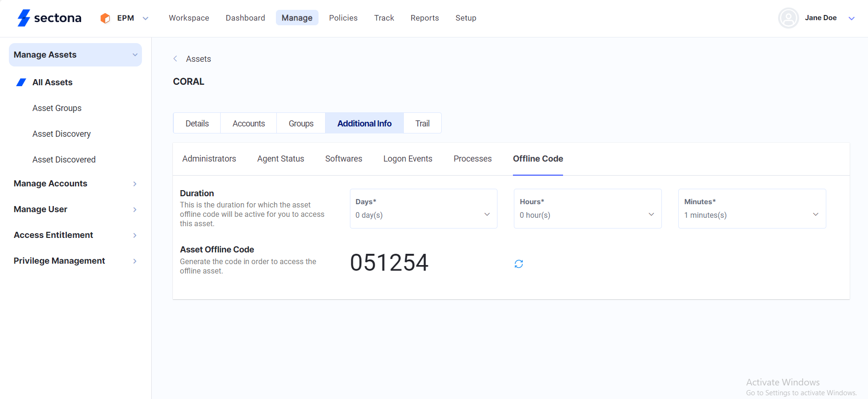Open Asset Groups in the sidebar
Screen dimensions: 868x399
[x=57, y=108]
